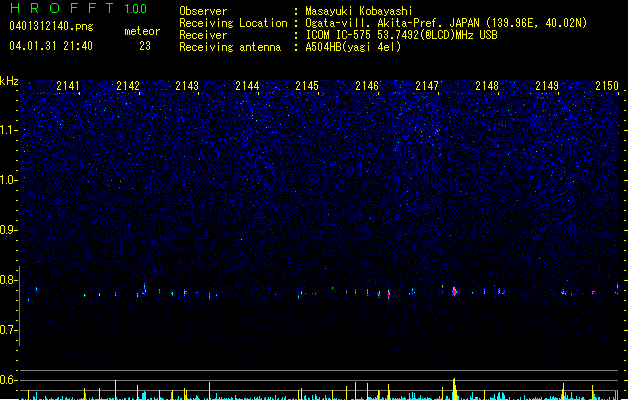Click the HROFFT 1.0.0 title text
Screen dimensions: 629x400
click(x=79, y=8)
